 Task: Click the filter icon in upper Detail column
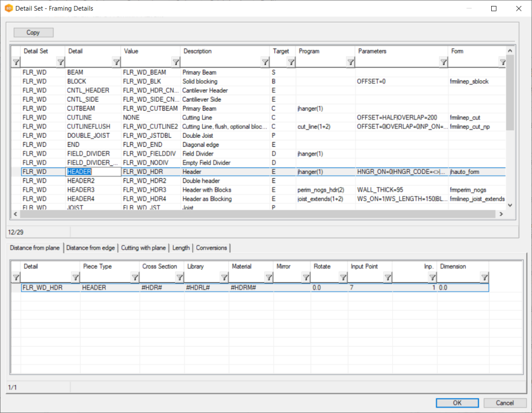[116, 62]
